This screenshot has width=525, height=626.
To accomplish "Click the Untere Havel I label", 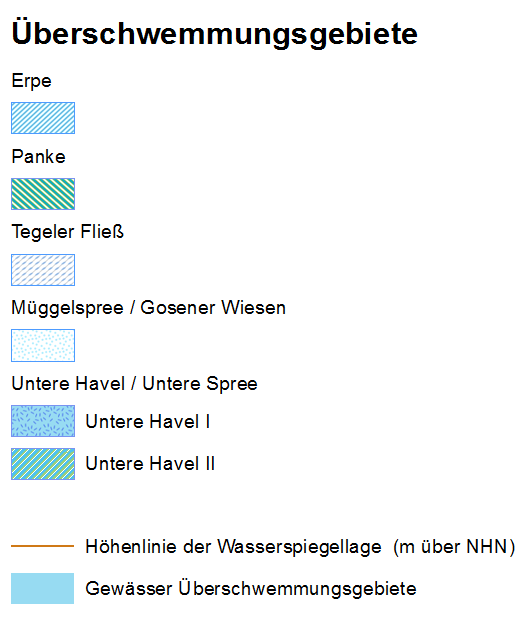I will (148, 422).
